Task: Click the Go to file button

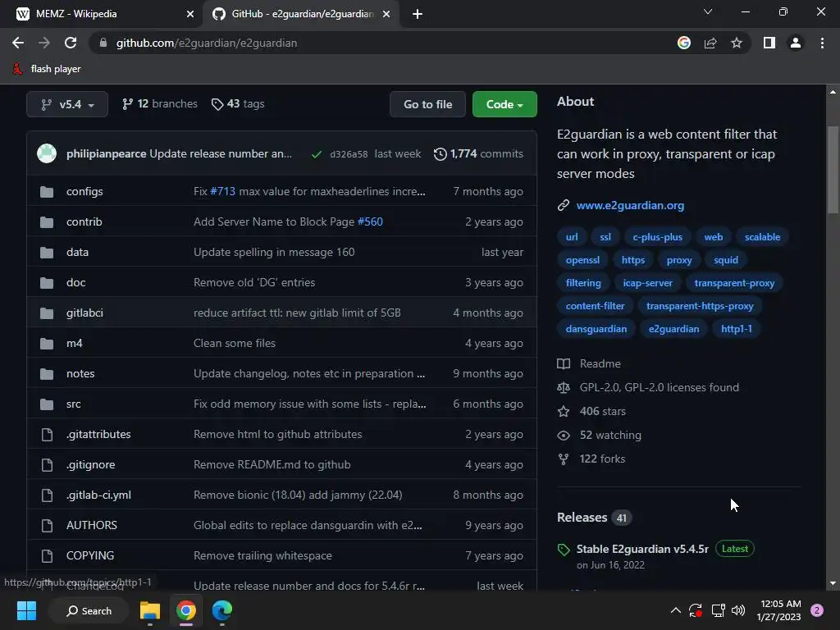Action: 427,104
